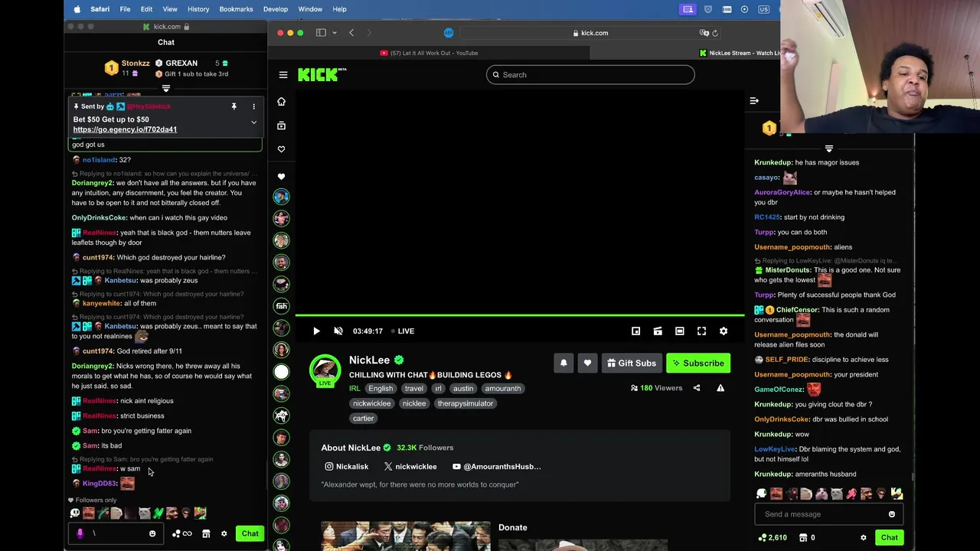The width and height of the screenshot is (980, 551).
Task: Open the go.egency.io pinned link
Action: tap(125, 129)
